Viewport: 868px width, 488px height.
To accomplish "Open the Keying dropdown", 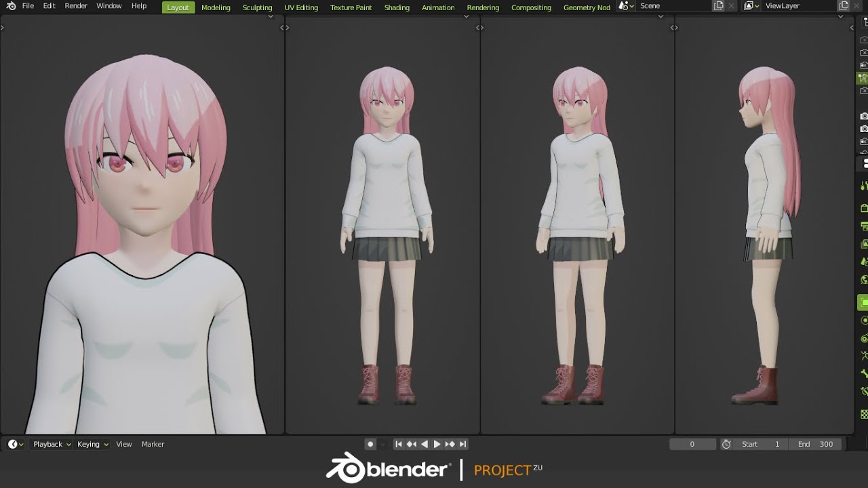I will (92, 445).
